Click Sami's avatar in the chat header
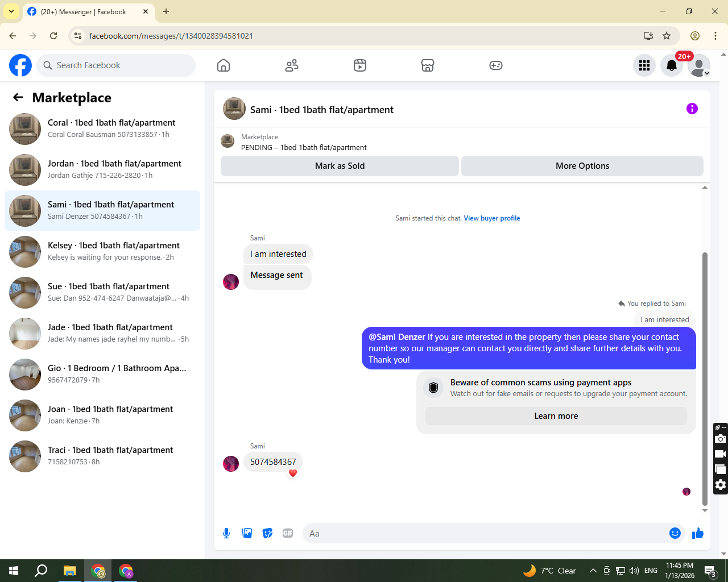The image size is (728, 582). (x=234, y=109)
